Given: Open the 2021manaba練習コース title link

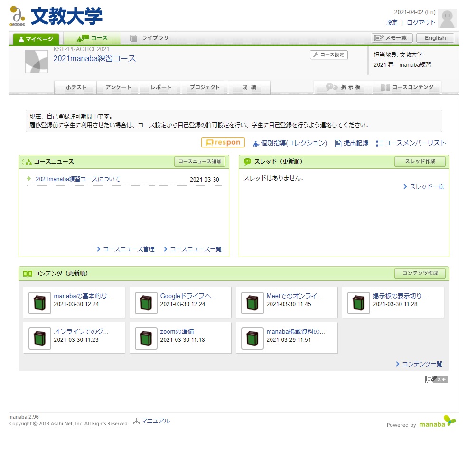Looking at the screenshot, I should [94, 58].
